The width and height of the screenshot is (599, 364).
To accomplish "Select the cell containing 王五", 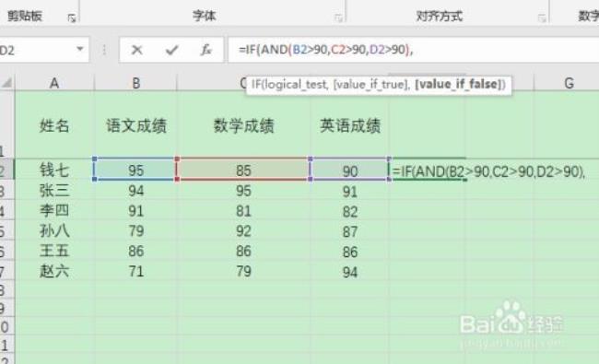I will pos(54,251).
